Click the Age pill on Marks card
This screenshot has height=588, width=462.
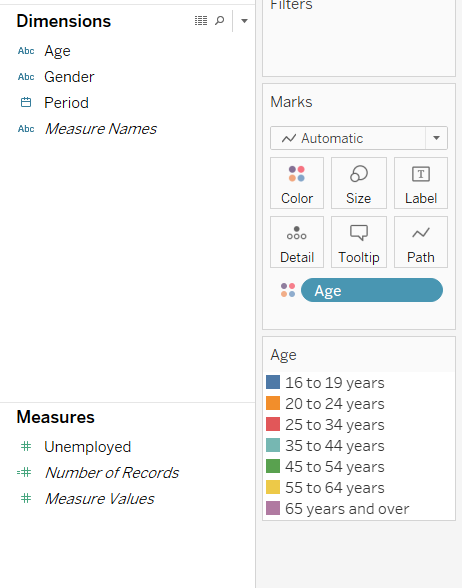click(372, 290)
